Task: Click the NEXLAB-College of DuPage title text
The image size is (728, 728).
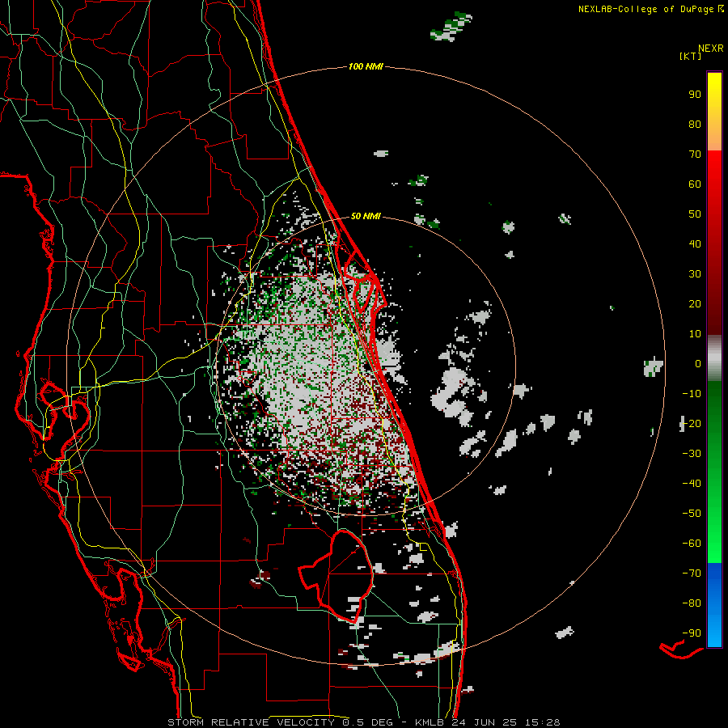Action: tap(650, 9)
